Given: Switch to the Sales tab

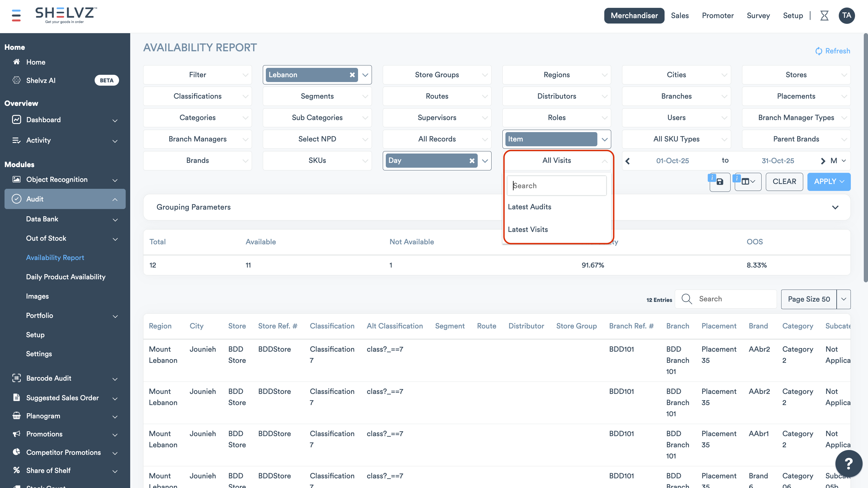Looking at the screenshot, I should 679,15.
